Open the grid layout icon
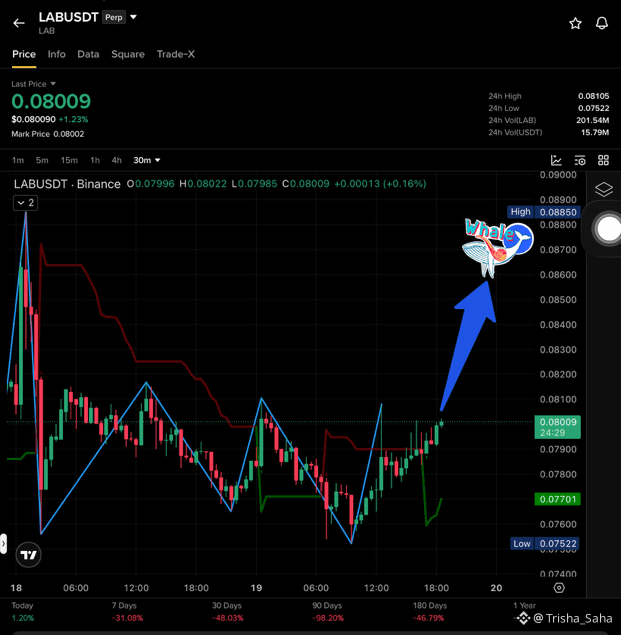 click(603, 160)
